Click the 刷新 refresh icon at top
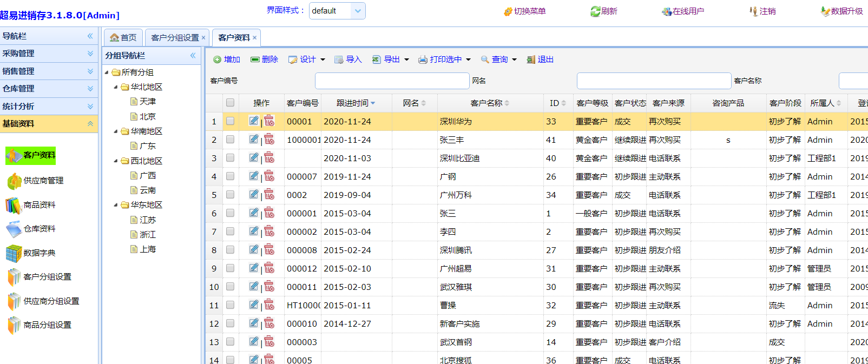 point(603,11)
